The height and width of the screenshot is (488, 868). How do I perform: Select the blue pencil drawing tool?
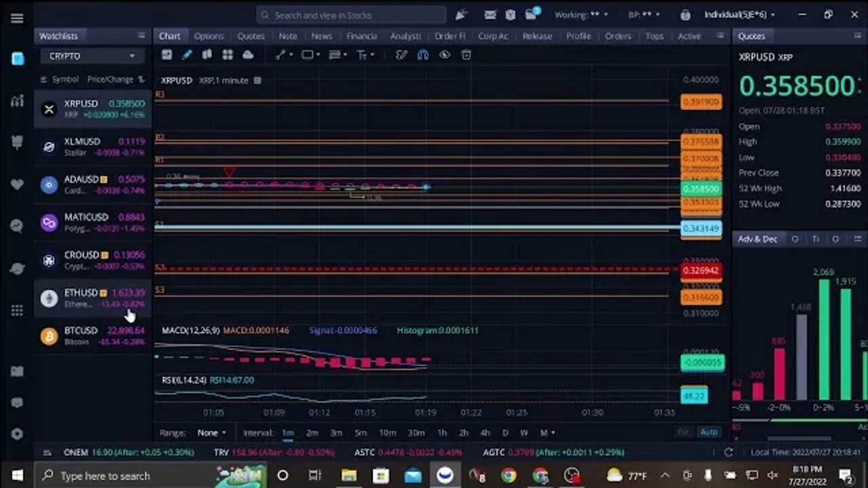[x=187, y=55]
